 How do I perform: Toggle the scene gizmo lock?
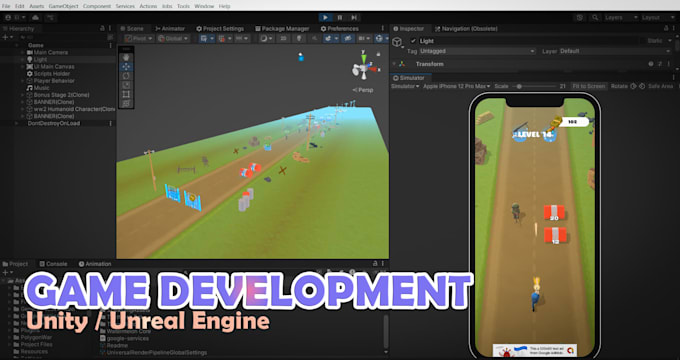(378, 54)
